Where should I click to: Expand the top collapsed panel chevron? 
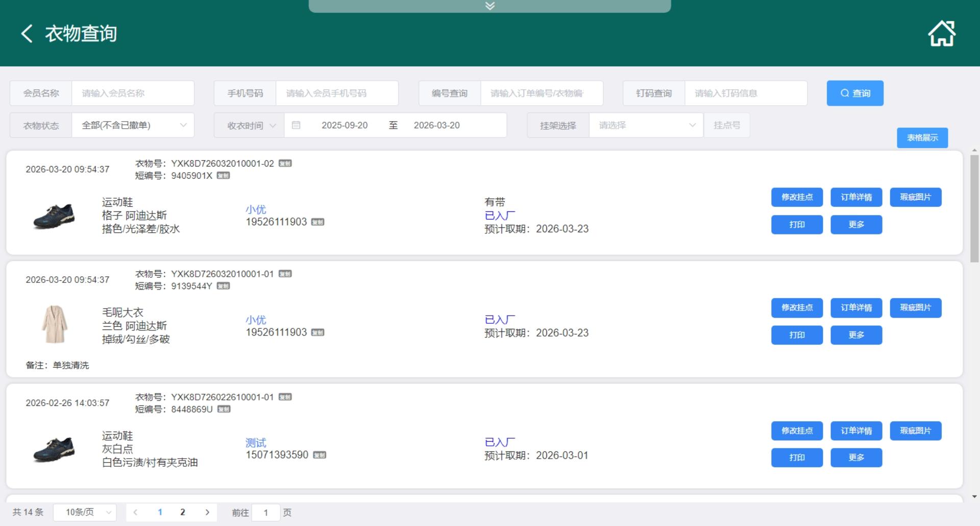489,6
